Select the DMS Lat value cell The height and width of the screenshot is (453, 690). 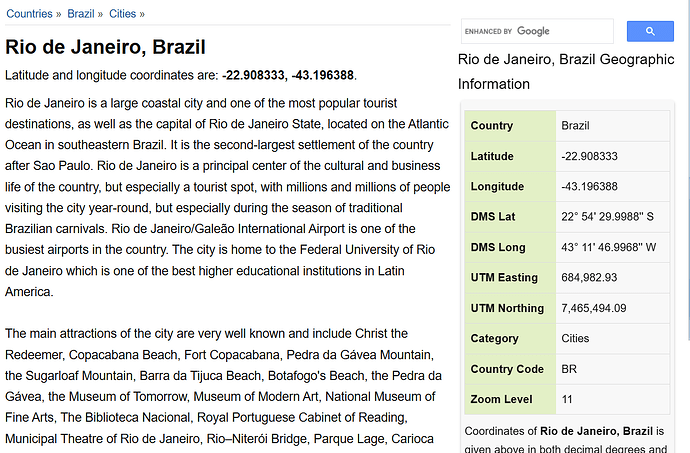[x=613, y=217]
